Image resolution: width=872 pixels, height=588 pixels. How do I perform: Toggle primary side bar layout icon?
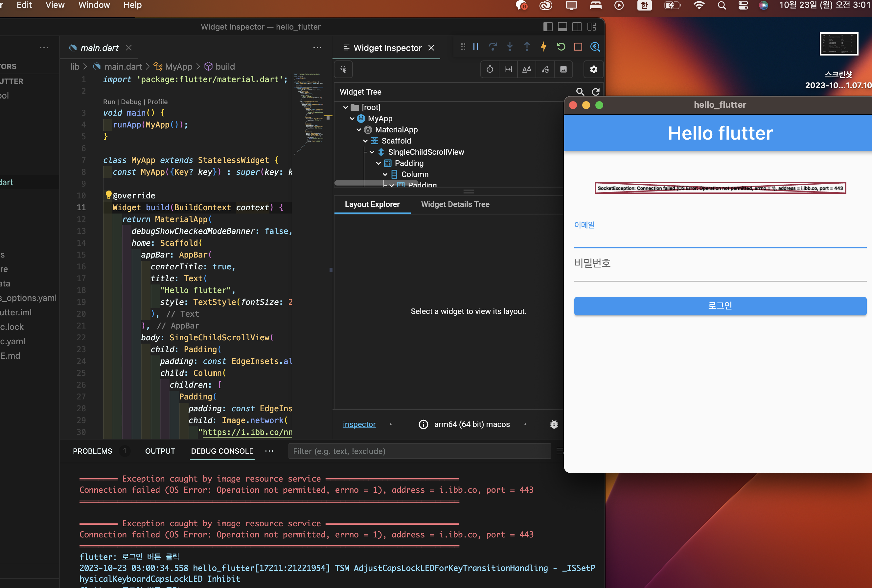[x=548, y=27]
